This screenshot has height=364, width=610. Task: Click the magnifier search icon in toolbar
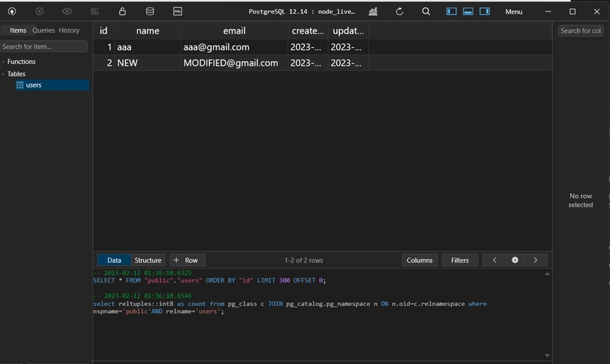[426, 11]
